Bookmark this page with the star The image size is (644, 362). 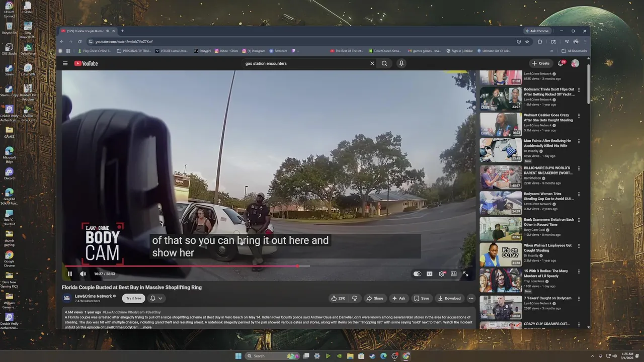click(527, 42)
